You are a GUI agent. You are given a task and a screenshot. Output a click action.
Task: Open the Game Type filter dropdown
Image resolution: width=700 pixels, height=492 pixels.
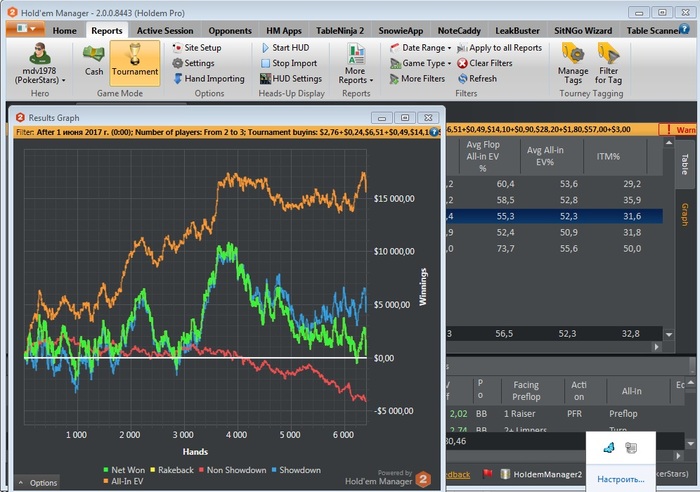[420, 63]
